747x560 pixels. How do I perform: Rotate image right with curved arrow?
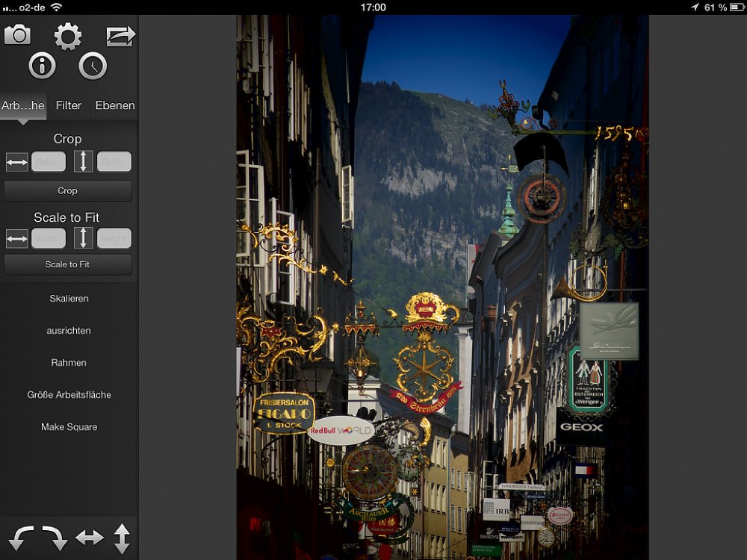[55, 538]
